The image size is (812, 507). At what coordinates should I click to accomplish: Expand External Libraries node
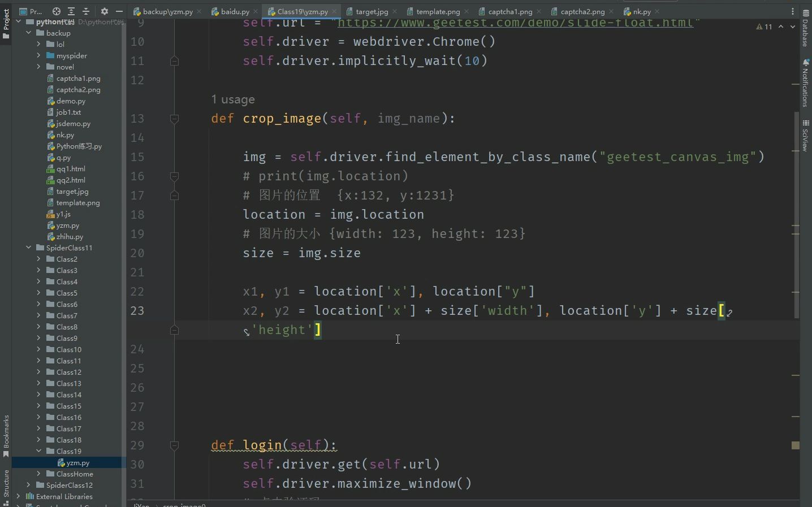pos(18,496)
